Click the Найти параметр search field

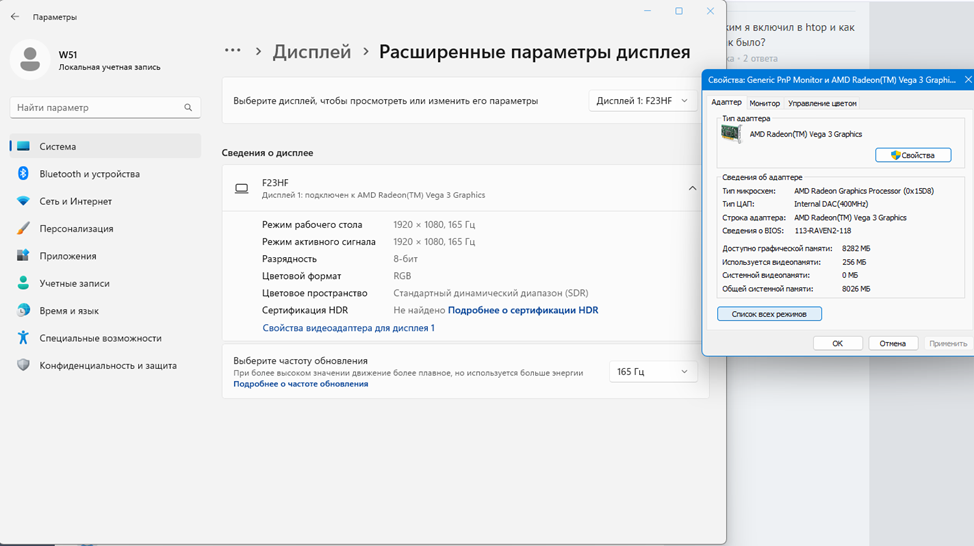[x=105, y=107]
